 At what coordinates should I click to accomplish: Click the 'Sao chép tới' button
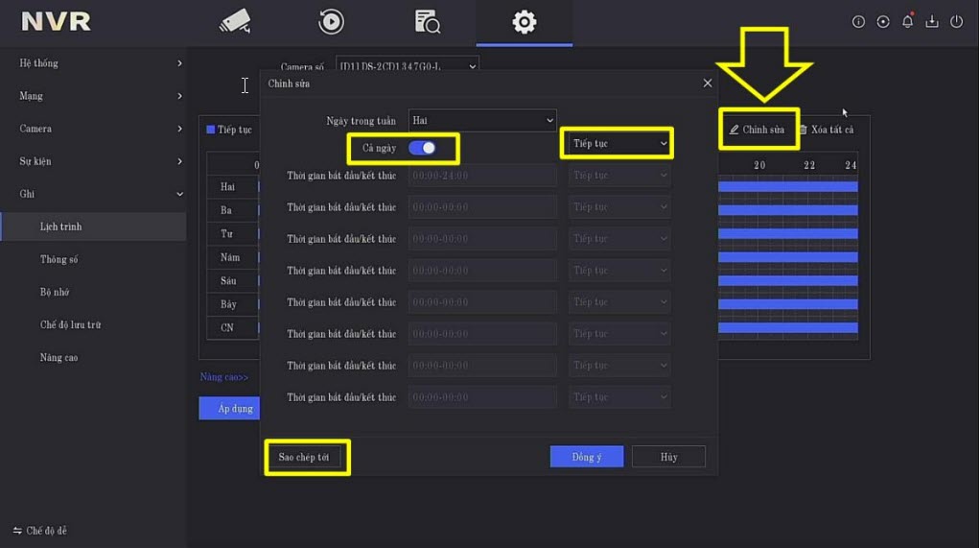click(x=304, y=457)
